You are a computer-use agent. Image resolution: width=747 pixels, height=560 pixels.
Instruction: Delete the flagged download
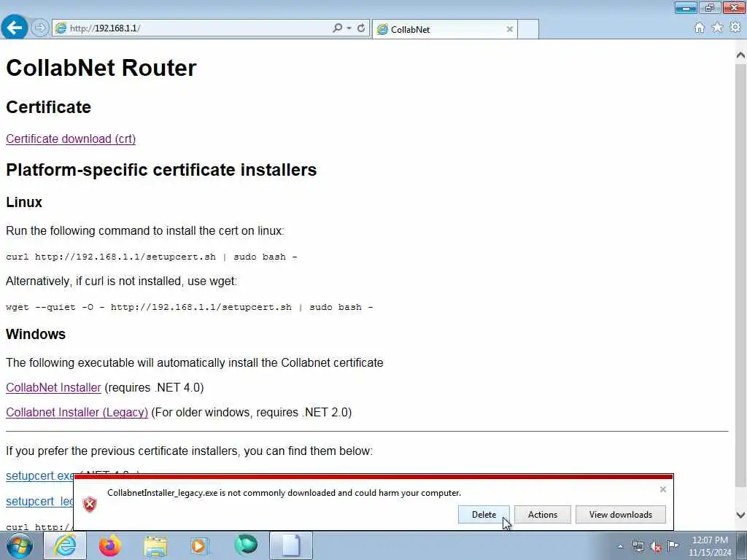coord(484,514)
